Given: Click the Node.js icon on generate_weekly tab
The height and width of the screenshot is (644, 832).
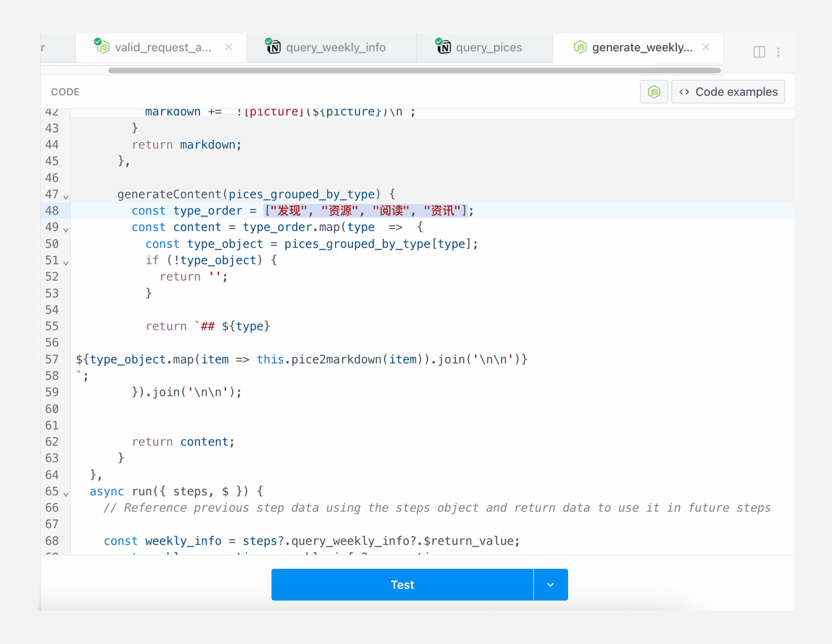Looking at the screenshot, I should [580, 47].
